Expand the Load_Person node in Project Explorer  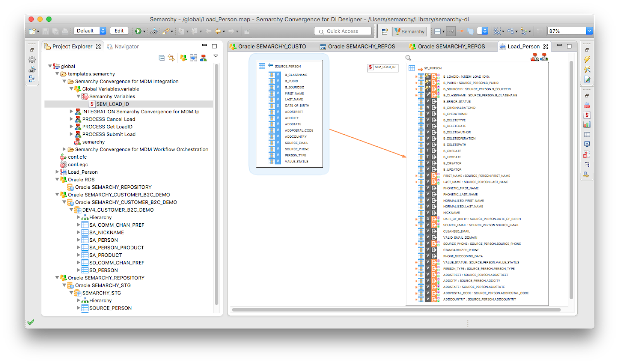pos(57,172)
